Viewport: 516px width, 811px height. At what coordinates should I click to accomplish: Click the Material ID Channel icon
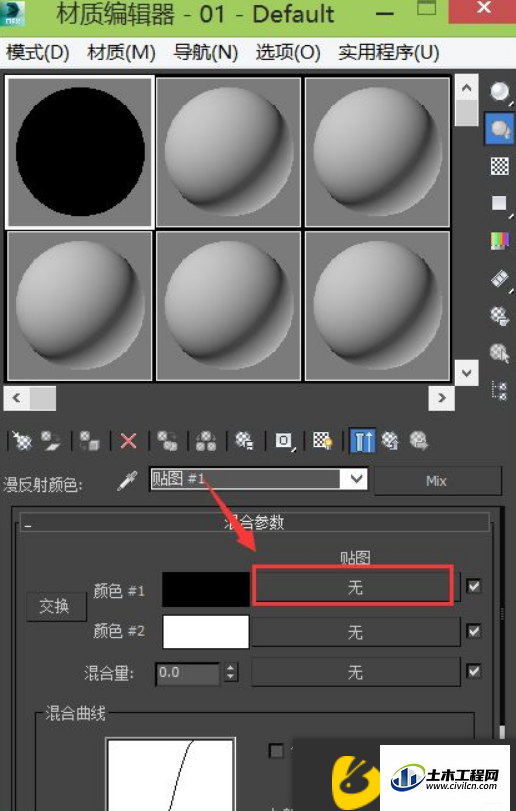284,441
